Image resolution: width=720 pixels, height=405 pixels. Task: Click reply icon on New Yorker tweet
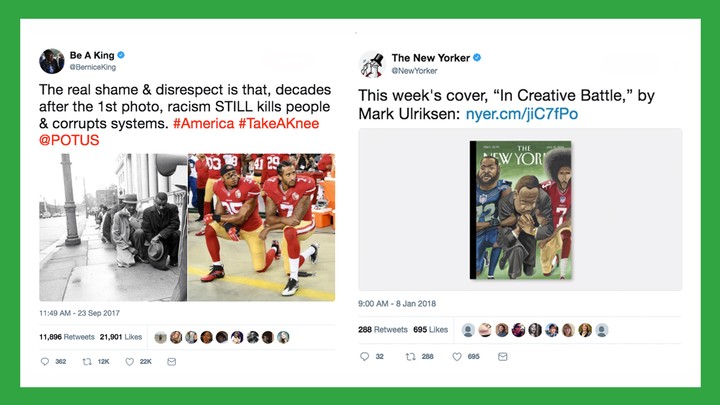tap(365, 356)
